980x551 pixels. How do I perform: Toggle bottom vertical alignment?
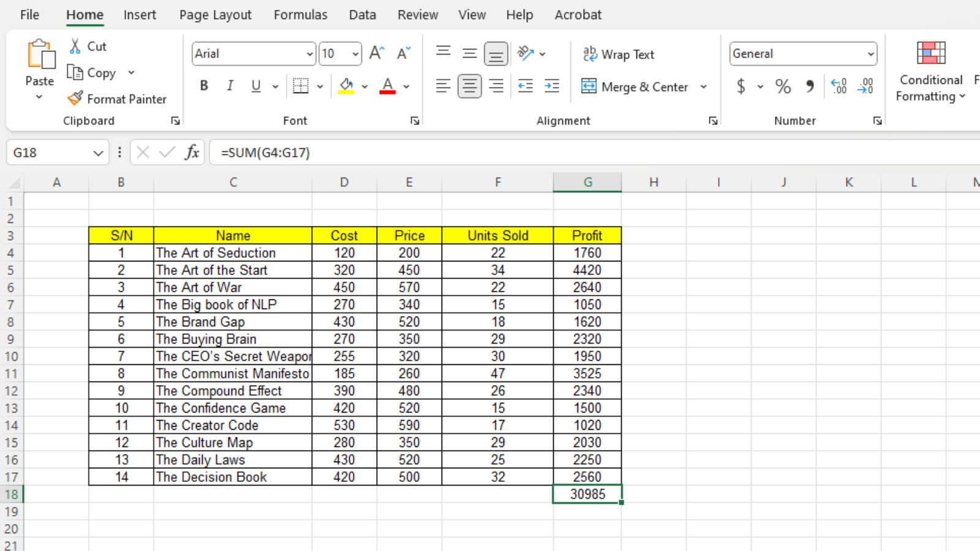(x=496, y=54)
